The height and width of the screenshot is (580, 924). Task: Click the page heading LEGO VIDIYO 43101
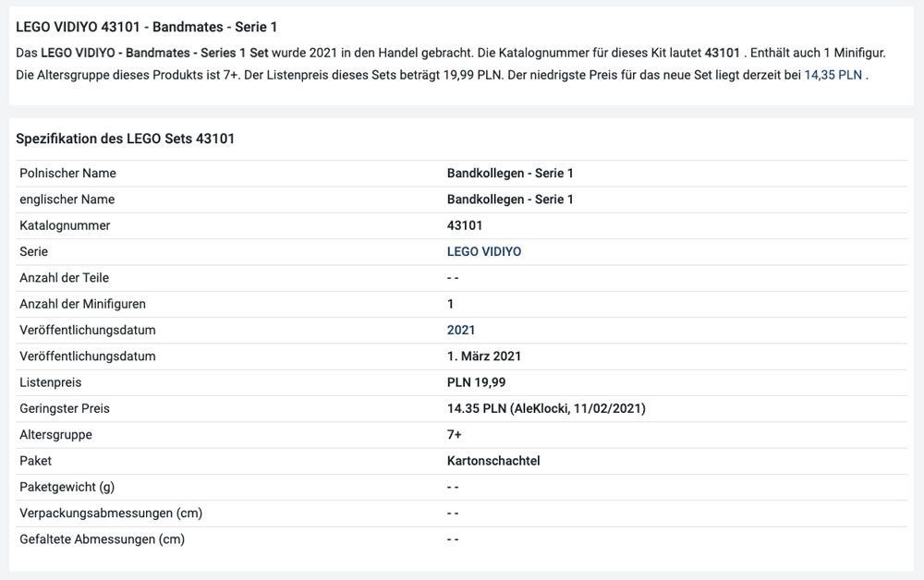(146, 27)
